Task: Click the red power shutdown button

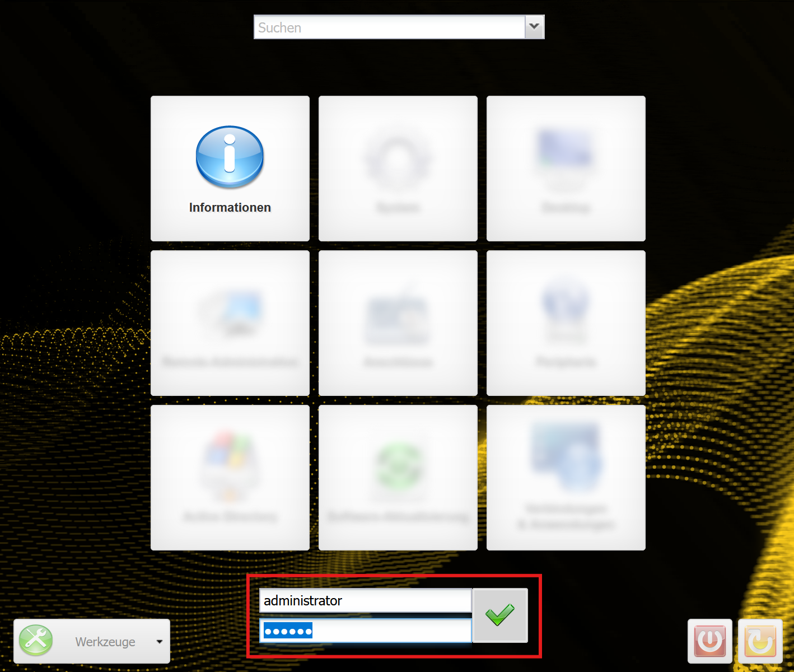Action: point(709,641)
